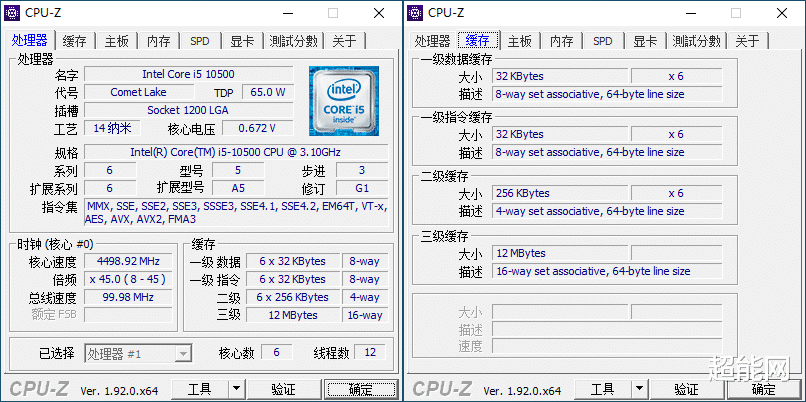Switch to 主板 tab in right window
This screenshot has height=402, width=806.
520,41
